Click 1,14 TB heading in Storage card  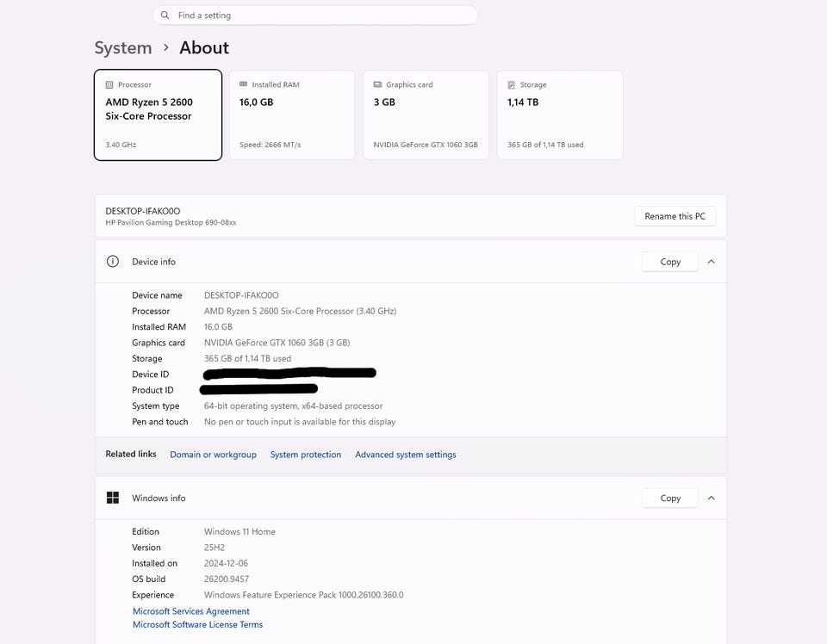tap(523, 102)
